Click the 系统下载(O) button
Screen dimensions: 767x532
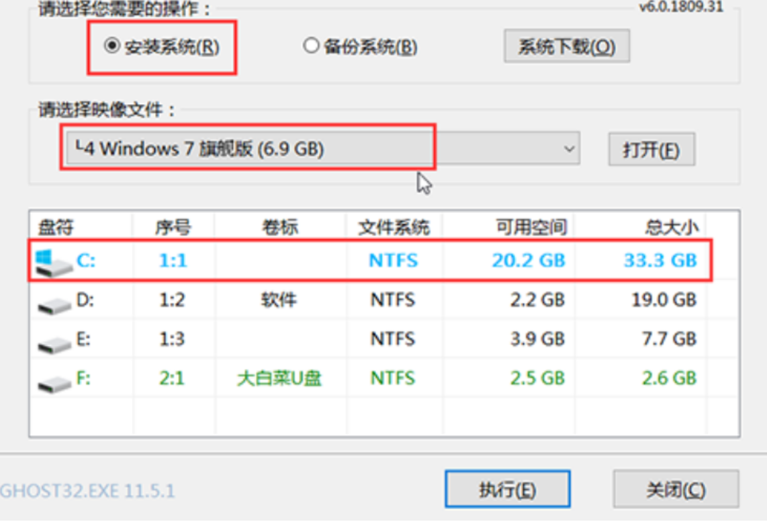point(567,46)
